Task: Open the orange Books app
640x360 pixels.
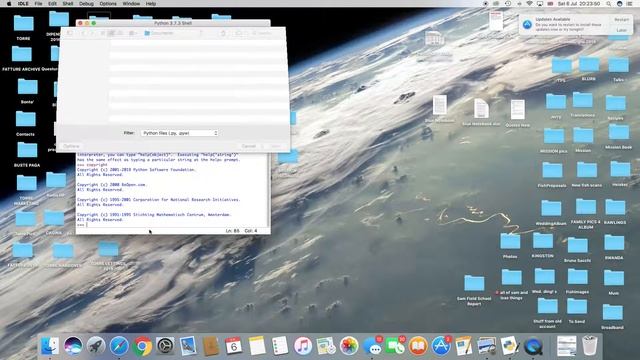Action: tap(418, 346)
